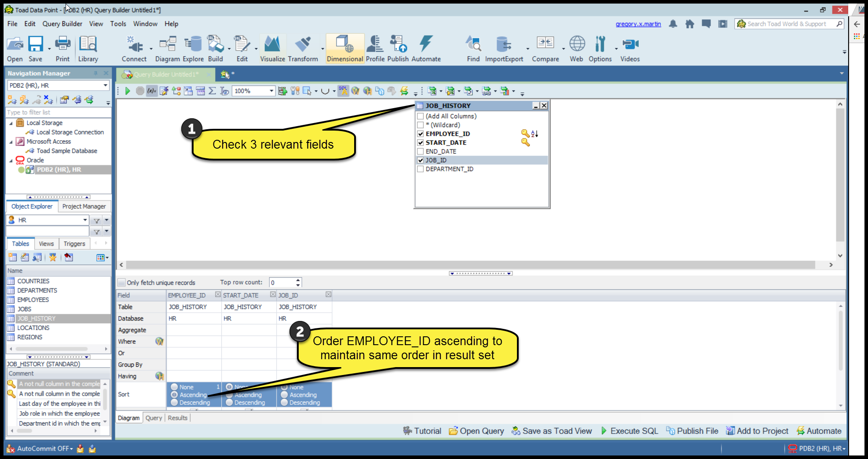Open the Profile tool
This screenshot has width=868, height=459.
coord(375,49)
